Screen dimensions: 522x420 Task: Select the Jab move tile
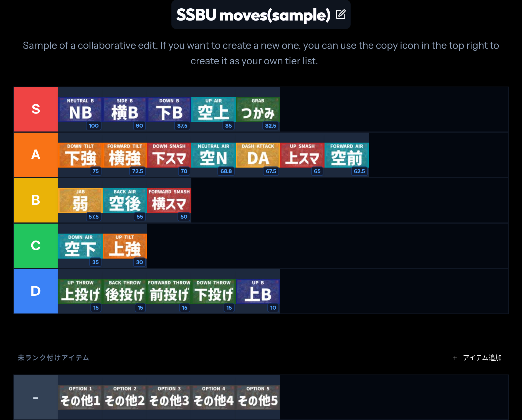click(80, 200)
